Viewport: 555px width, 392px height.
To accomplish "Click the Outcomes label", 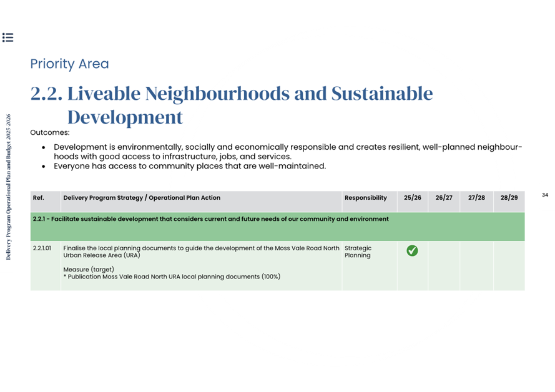I will click(50, 132).
